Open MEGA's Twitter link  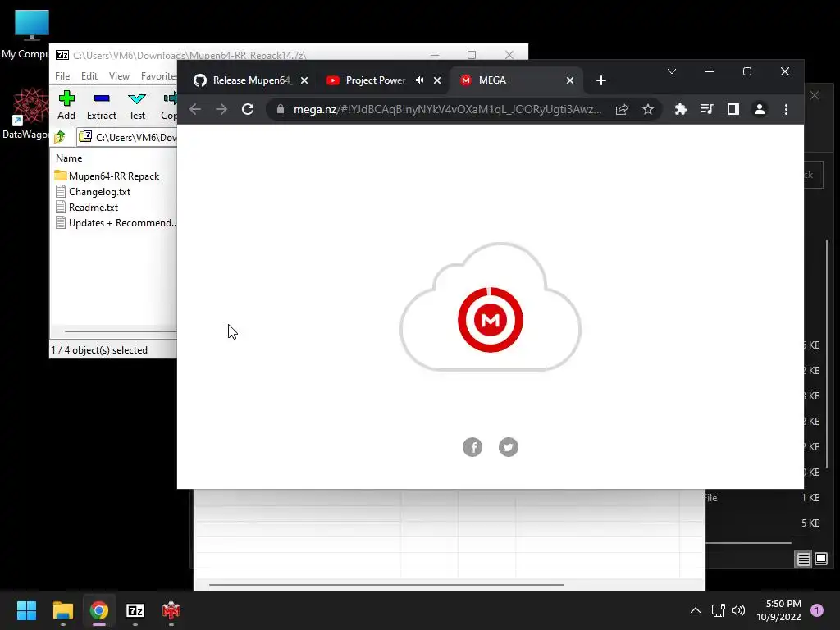coord(509,447)
